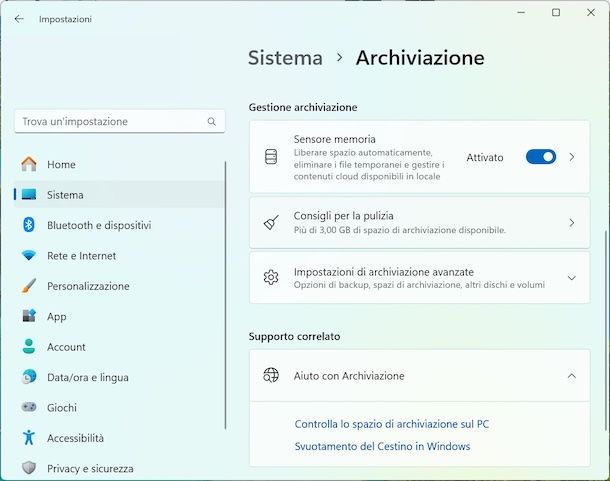Select App in the sidebar
Viewport: 610px width, 481px height.
57,316
